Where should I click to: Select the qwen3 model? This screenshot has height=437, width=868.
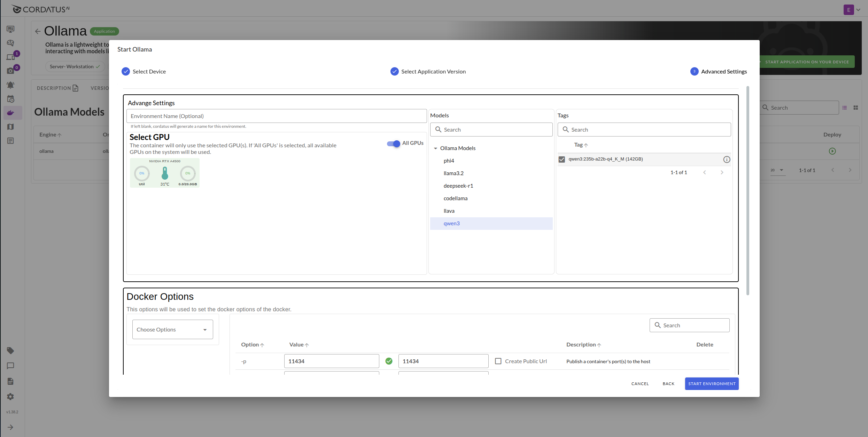[x=491, y=224]
